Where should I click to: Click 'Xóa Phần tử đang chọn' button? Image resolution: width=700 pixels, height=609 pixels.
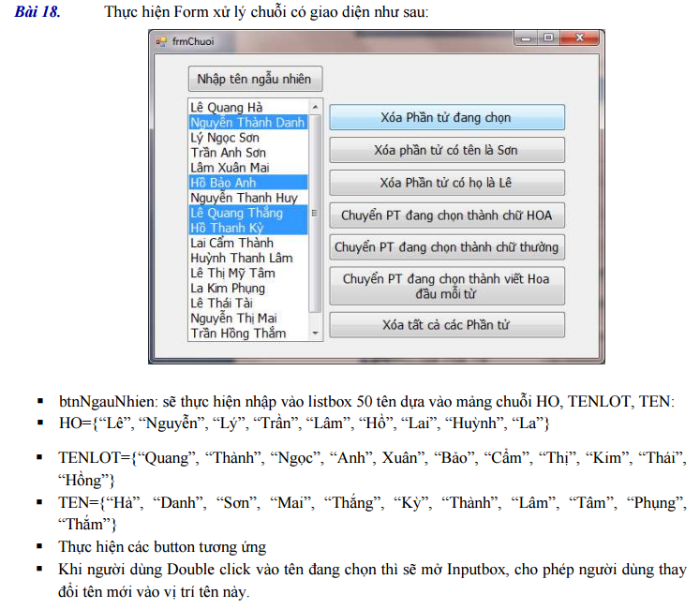[x=446, y=118]
